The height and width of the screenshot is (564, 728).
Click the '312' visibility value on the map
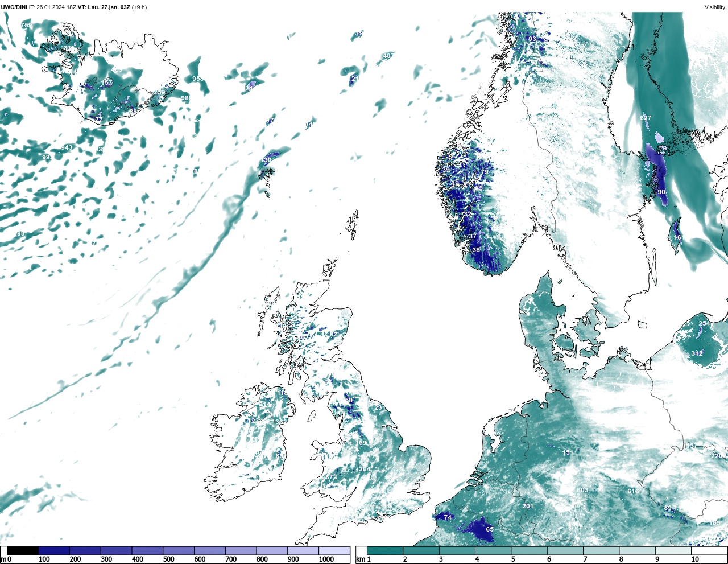point(697,353)
